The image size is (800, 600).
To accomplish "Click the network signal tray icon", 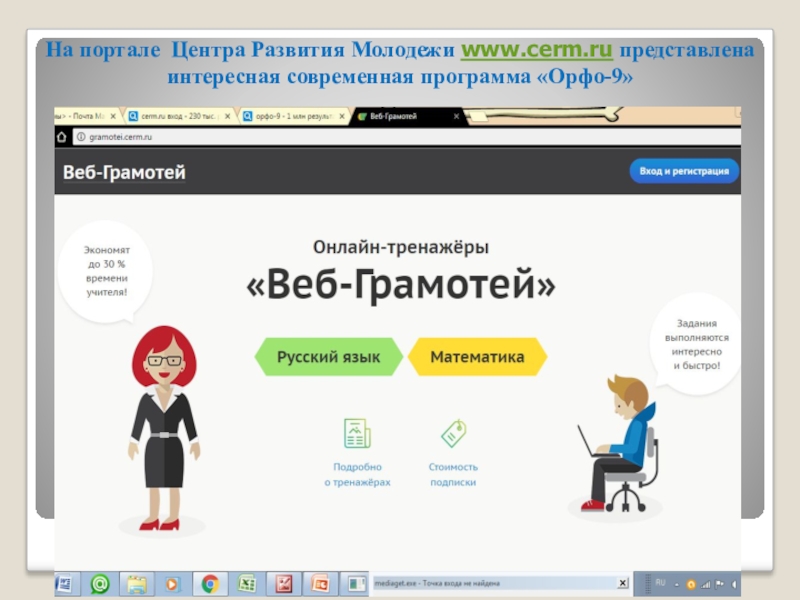I will click(x=706, y=585).
